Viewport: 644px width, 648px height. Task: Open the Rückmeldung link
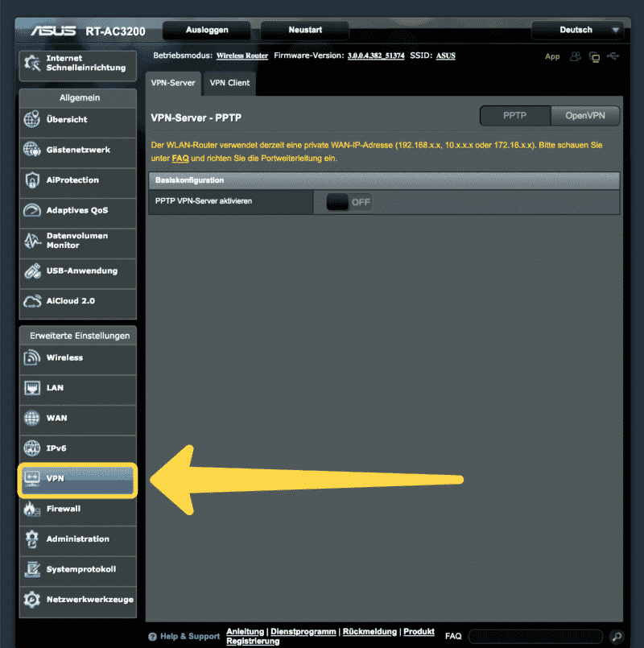369,631
